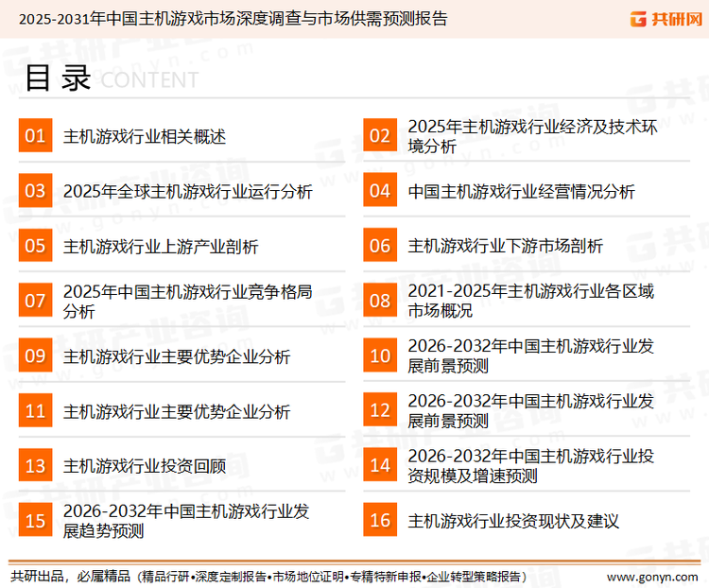The height and width of the screenshot is (588, 709).
Task: Click the 目录 heading
Action: (58, 78)
